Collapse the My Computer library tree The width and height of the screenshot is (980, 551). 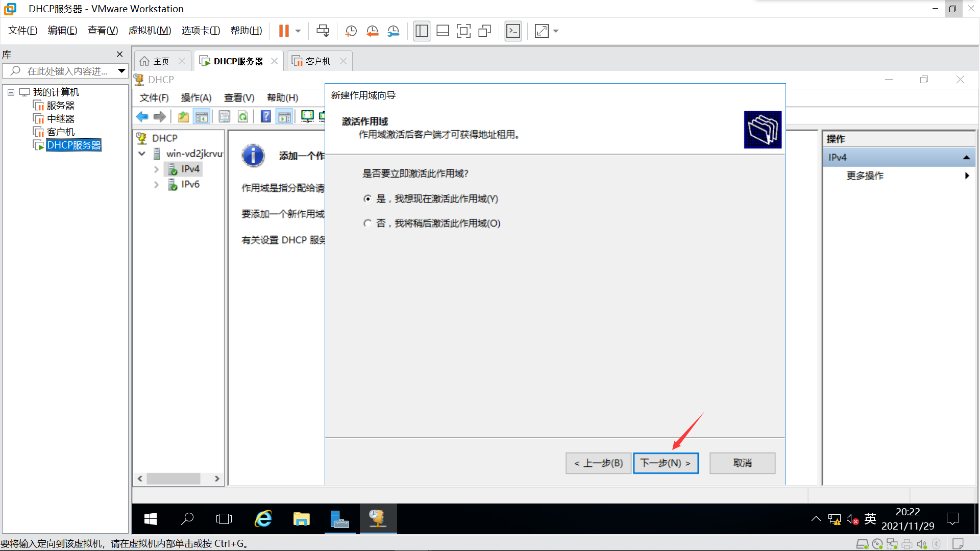11,92
